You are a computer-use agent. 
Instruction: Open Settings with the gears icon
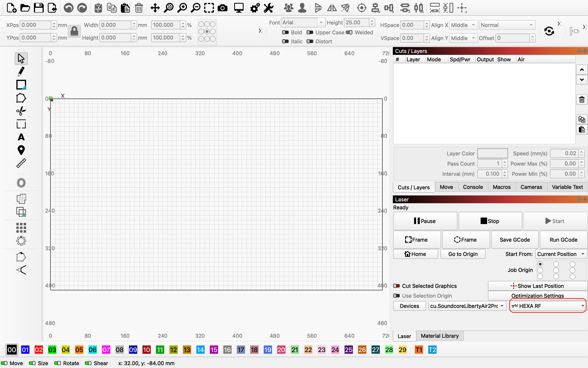pos(255,8)
